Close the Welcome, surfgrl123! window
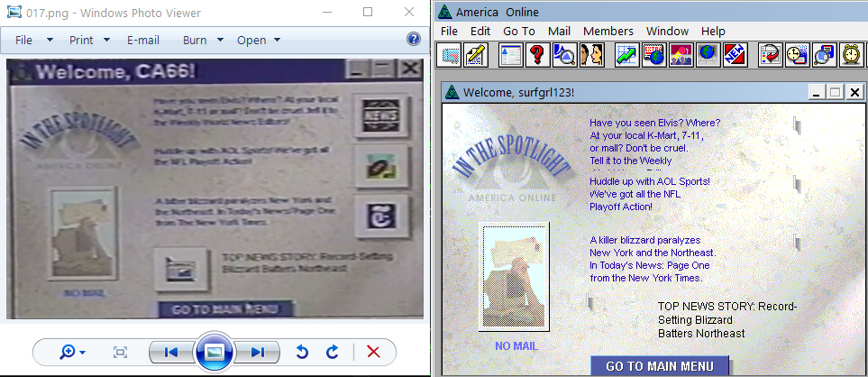This screenshot has height=377, width=868. (855, 93)
